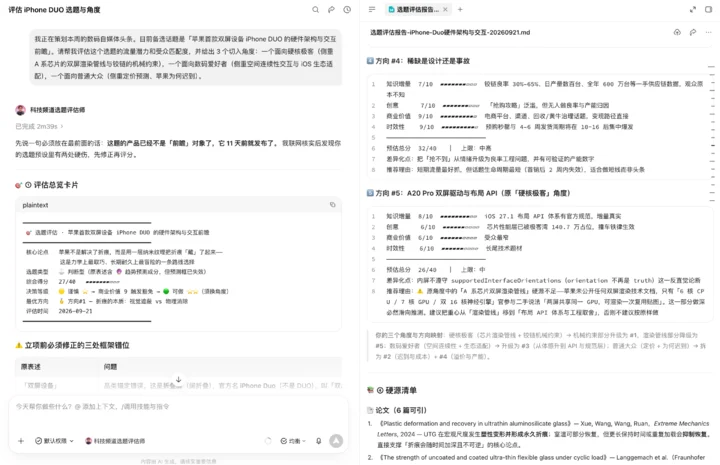
Task: Focus the message input field
Action: click(178, 407)
